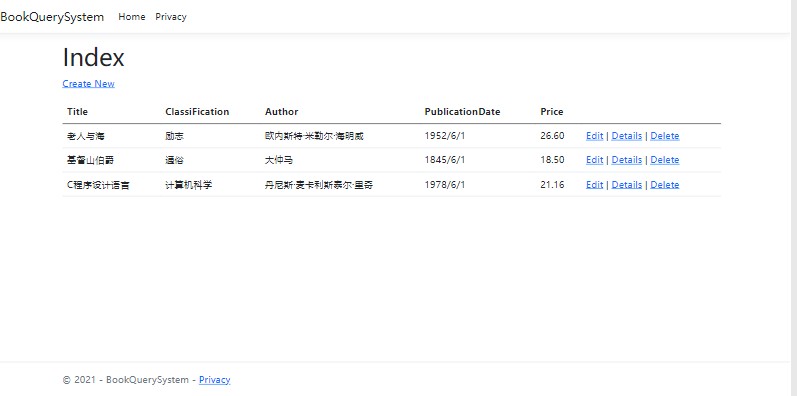Delete the book published 1845/6/1

(x=664, y=160)
